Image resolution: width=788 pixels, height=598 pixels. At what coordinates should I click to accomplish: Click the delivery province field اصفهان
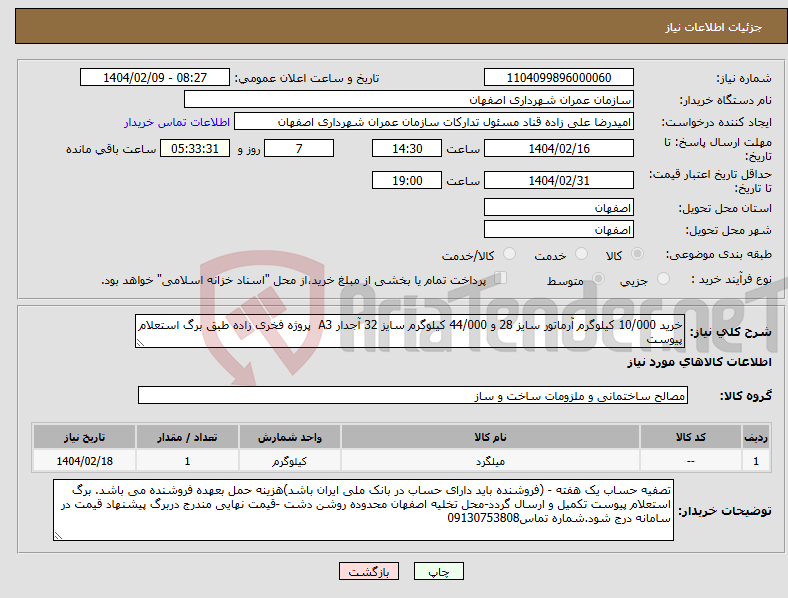pyautogui.click(x=559, y=208)
